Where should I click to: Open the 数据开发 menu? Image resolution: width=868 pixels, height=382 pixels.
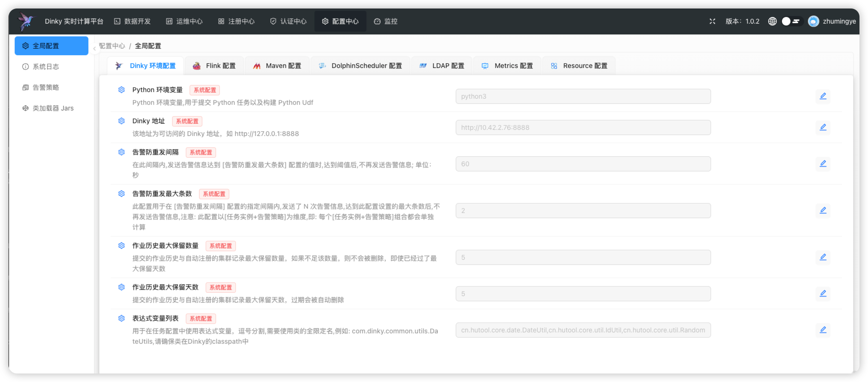coord(132,21)
